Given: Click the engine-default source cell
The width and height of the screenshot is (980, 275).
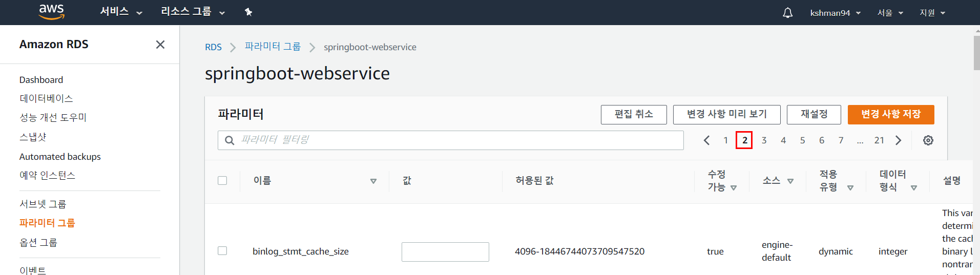Looking at the screenshot, I should tap(777, 251).
